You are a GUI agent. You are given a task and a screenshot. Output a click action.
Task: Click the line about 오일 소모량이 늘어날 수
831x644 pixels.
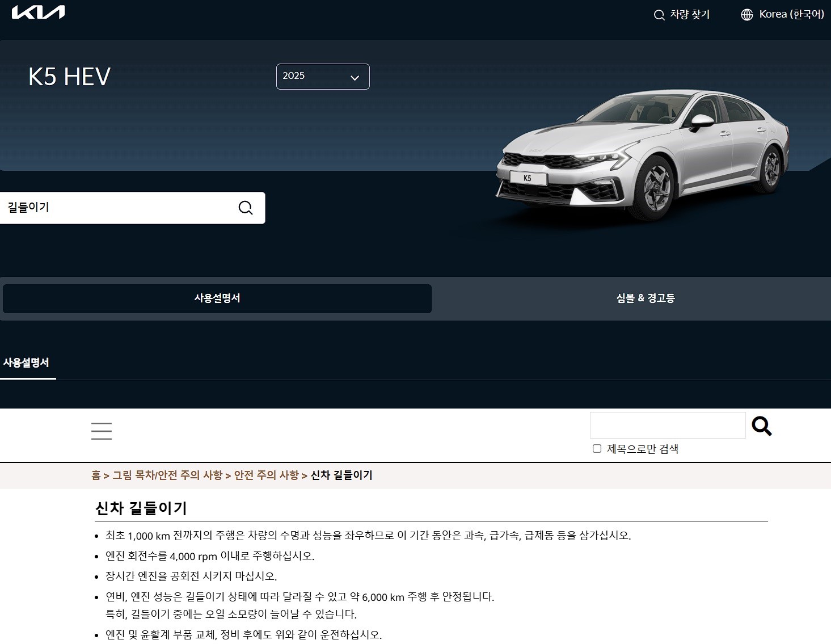(x=231, y=614)
